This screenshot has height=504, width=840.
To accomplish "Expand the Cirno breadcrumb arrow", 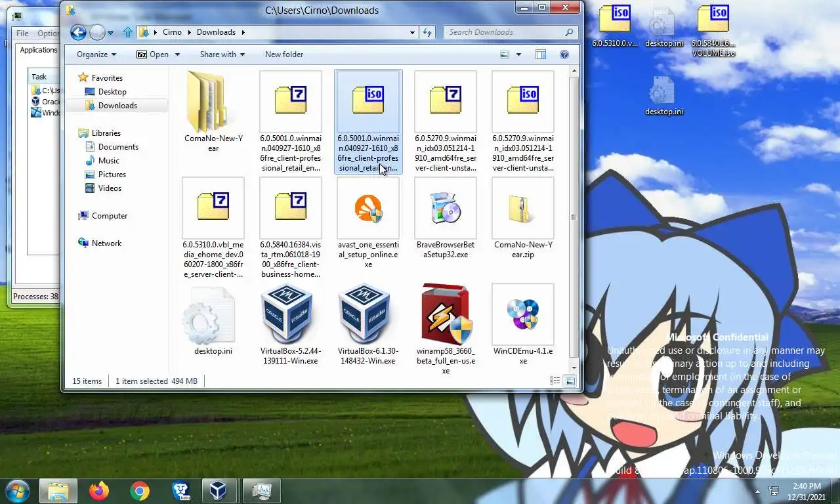I will click(x=190, y=32).
